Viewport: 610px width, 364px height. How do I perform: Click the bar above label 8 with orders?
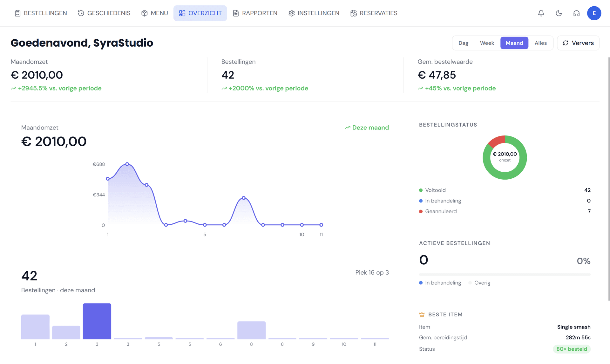pyautogui.click(x=251, y=330)
